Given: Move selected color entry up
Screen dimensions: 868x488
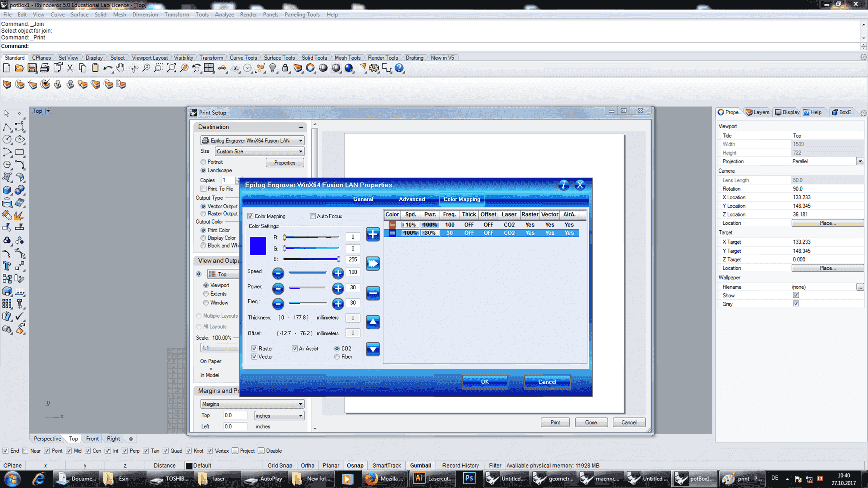Looking at the screenshot, I should tap(373, 322).
